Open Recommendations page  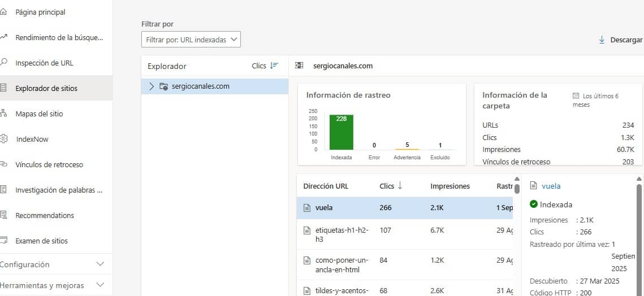45,216
